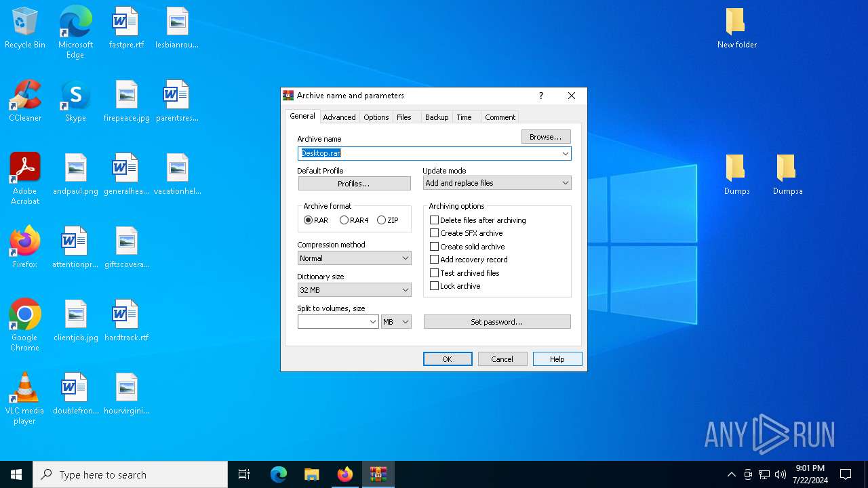This screenshot has height=488, width=868.
Task: Open the taskbar clock and date
Action: pyautogui.click(x=810, y=474)
